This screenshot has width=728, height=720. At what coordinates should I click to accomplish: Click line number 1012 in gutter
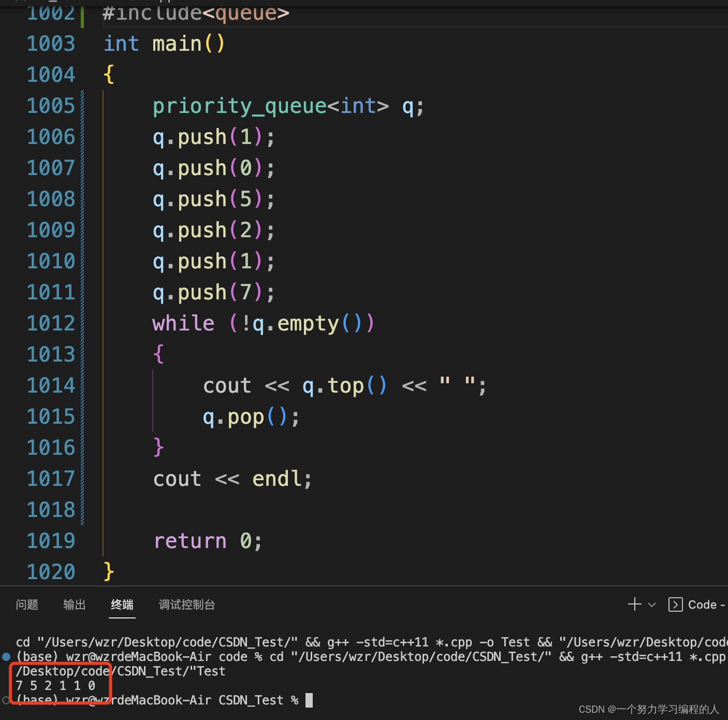point(51,323)
